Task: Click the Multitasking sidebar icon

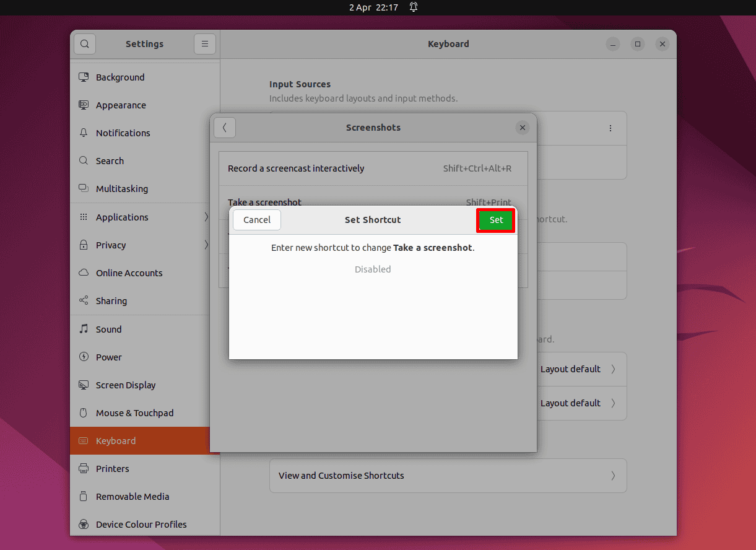Action: pos(84,189)
